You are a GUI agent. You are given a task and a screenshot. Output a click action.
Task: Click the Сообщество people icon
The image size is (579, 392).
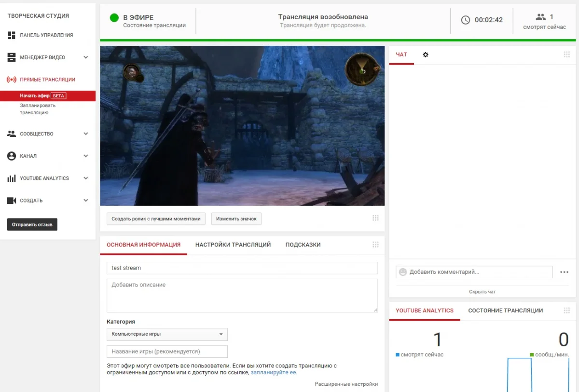coord(12,134)
